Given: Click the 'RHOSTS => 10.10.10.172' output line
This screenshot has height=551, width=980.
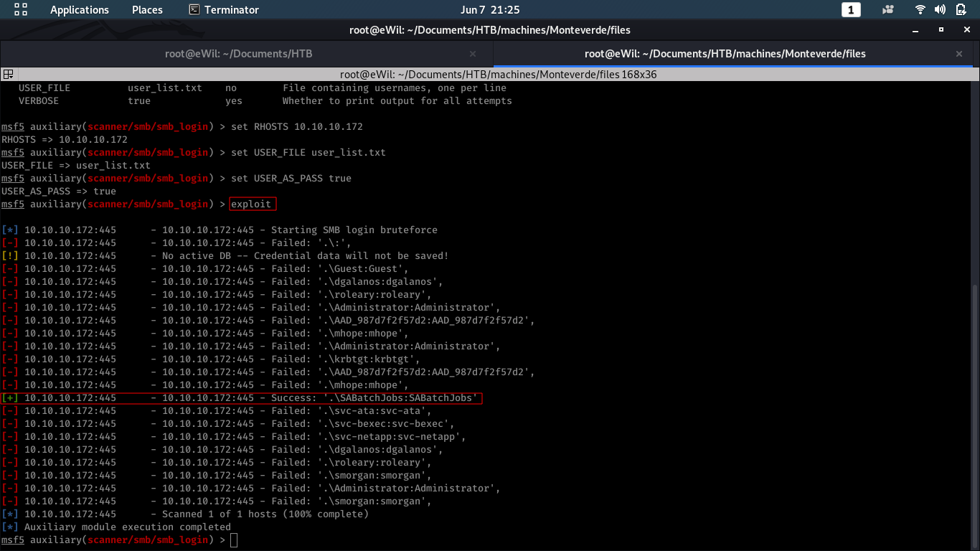Looking at the screenshot, I should [x=65, y=140].
